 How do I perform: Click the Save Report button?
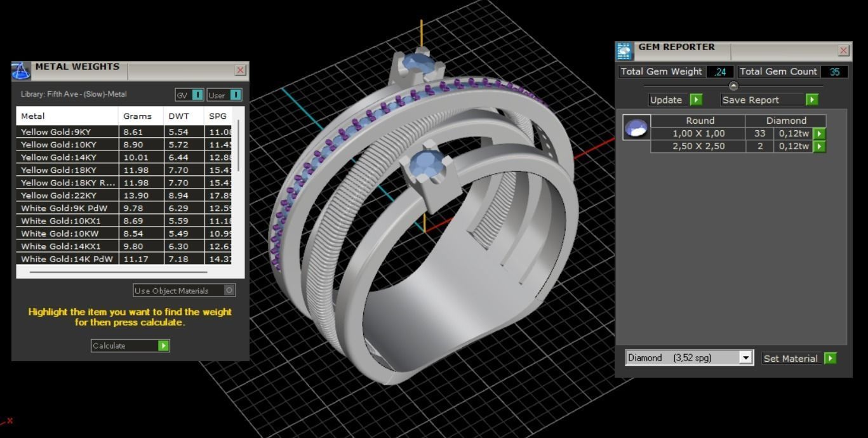coord(770,100)
